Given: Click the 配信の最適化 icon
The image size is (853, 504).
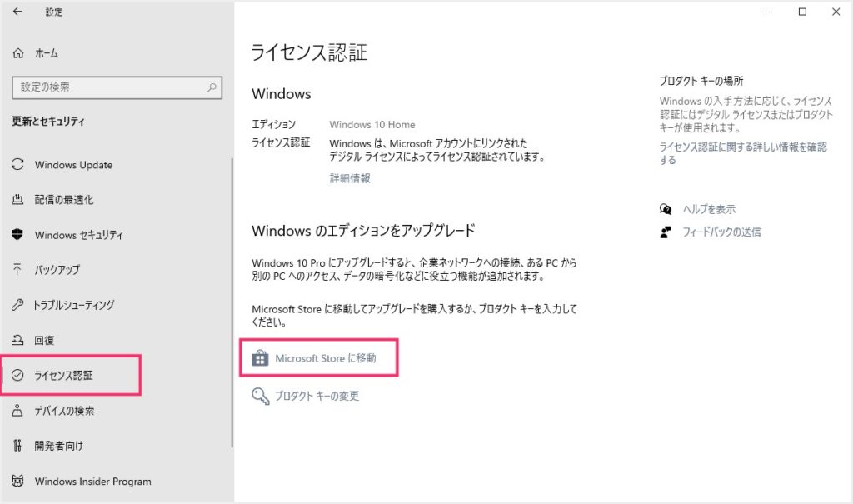Looking at the screenshot, I should (17, 199).
